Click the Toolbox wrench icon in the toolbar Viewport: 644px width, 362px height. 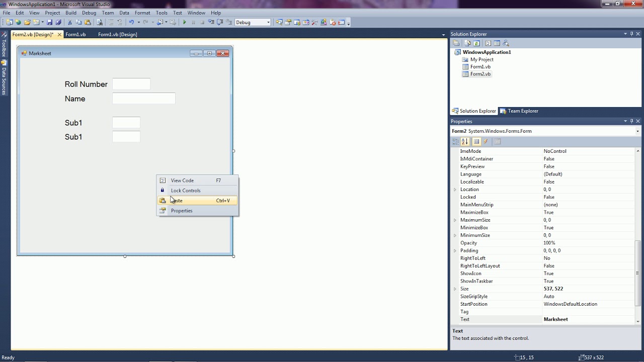(x=314, y=22)
